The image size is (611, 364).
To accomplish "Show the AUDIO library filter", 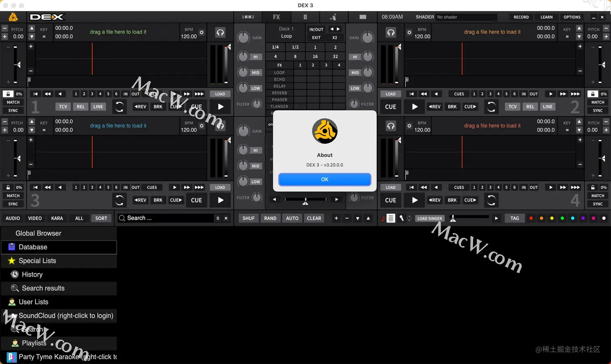I will [13, 218].
